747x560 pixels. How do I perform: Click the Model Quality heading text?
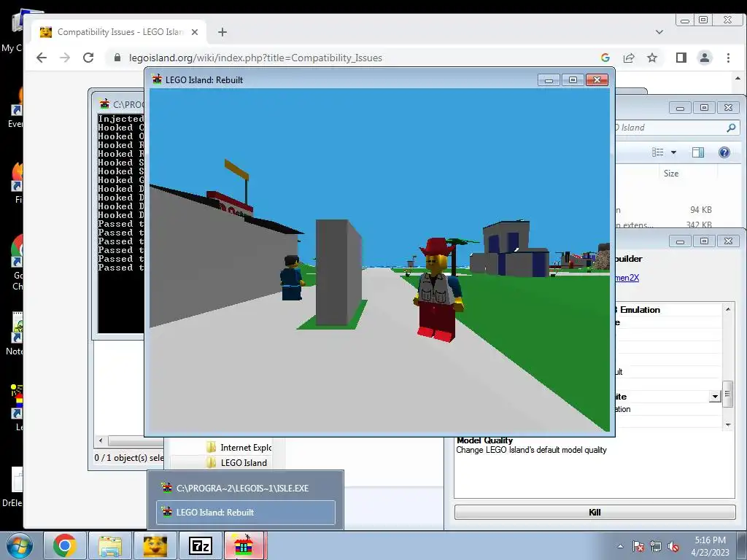484,440
